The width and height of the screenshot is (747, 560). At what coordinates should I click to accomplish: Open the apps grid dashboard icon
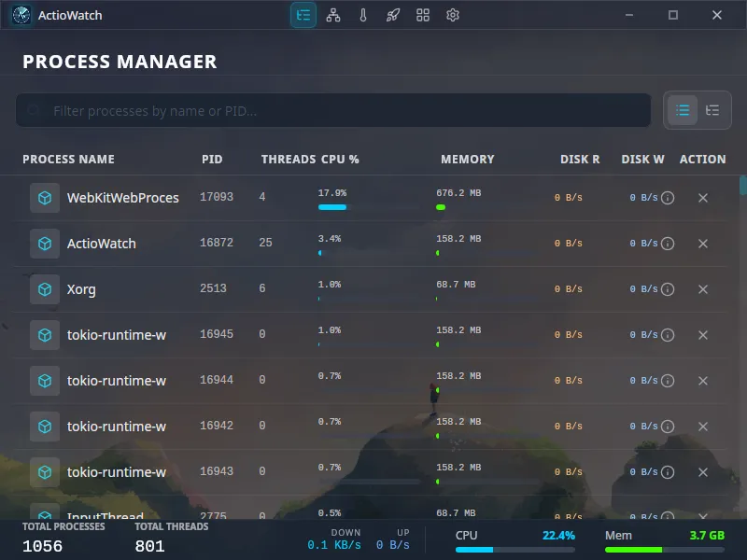pyautogui.click(x=423, y=15)
